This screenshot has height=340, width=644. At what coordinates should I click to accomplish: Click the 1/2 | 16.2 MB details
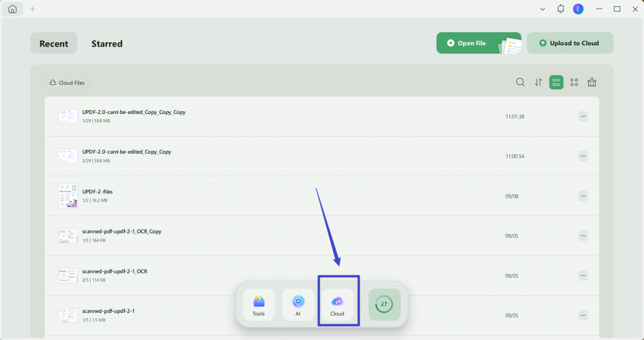click(x=95, y=201)
